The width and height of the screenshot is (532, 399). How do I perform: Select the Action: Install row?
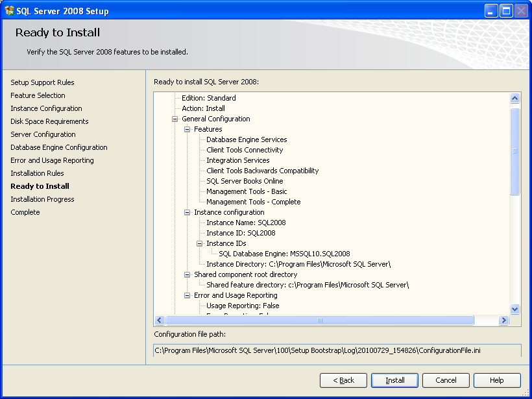203,108
